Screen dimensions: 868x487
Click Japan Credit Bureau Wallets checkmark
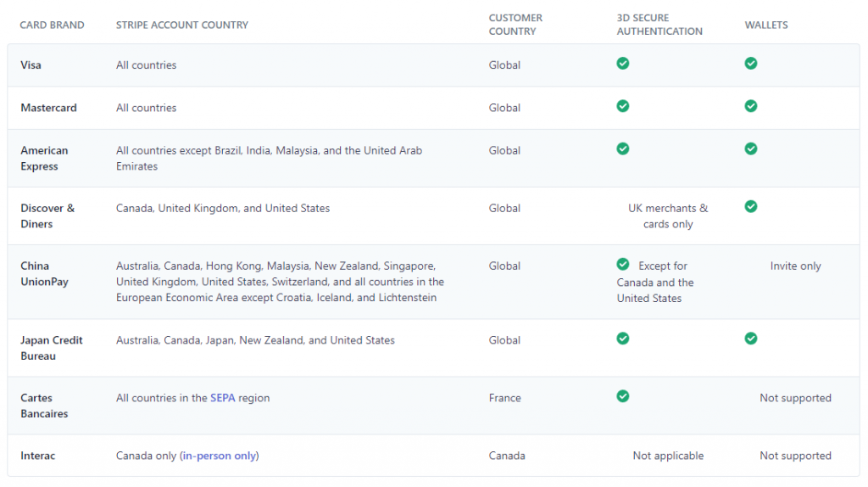point(751,339)
